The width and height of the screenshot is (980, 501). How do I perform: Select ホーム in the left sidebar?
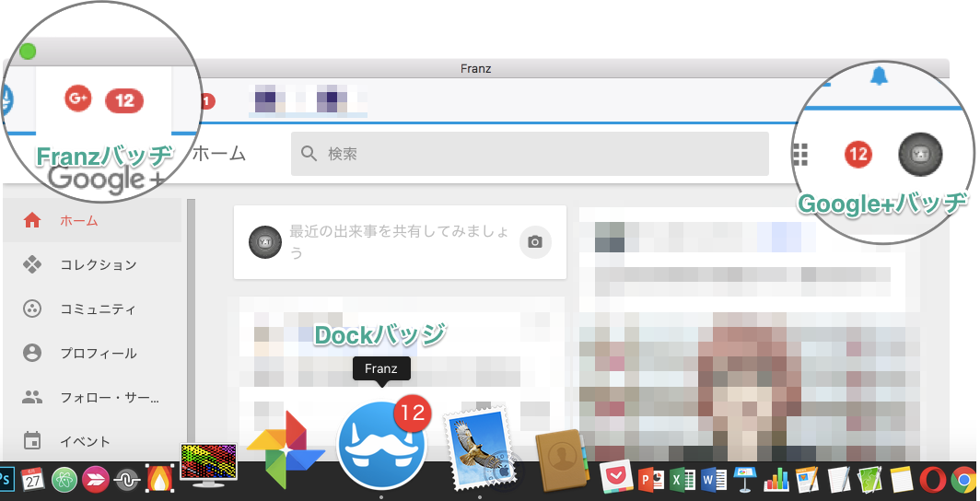click(x=92, y=220)
